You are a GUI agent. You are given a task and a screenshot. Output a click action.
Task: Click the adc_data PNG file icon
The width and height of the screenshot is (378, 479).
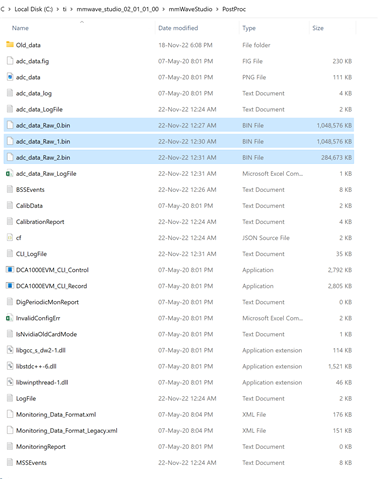click(x=10, y=77)
